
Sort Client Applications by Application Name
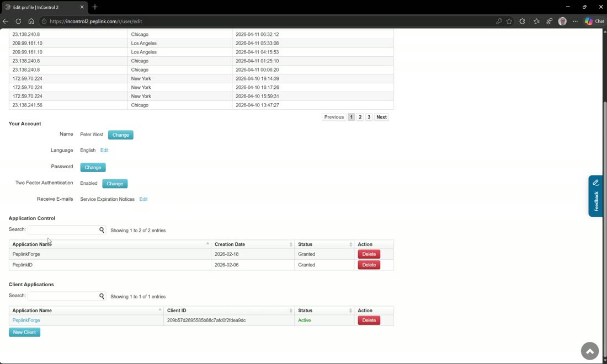86,311
